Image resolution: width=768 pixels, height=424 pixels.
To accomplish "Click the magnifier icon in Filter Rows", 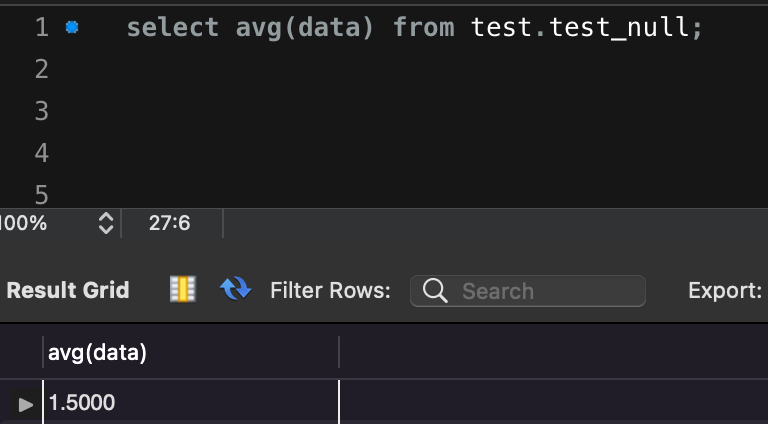I will point(435,291).
